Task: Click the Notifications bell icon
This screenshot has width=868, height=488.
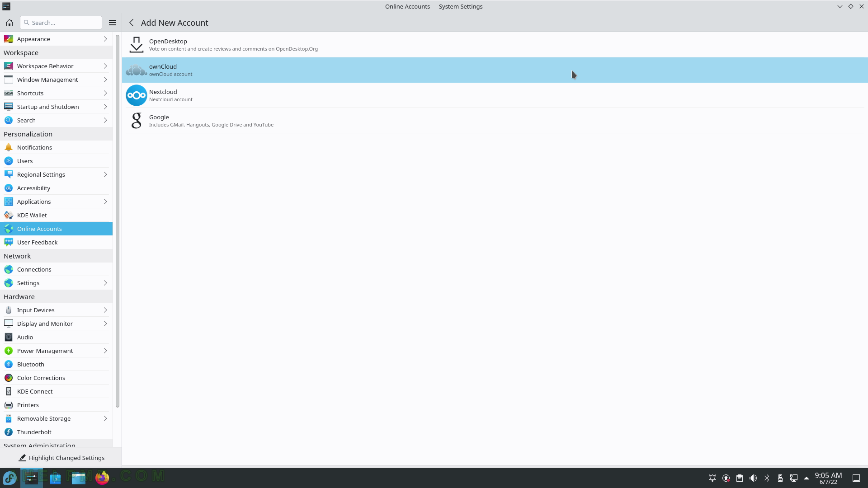Action: pyautogui.click(x=9, y=147)
